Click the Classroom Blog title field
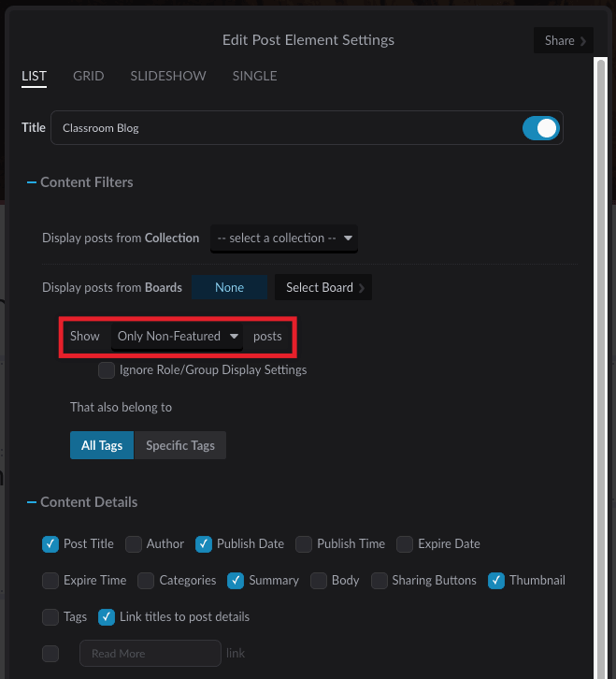The height and width of the screenshot is (679, 616). (x=286, y=128)
